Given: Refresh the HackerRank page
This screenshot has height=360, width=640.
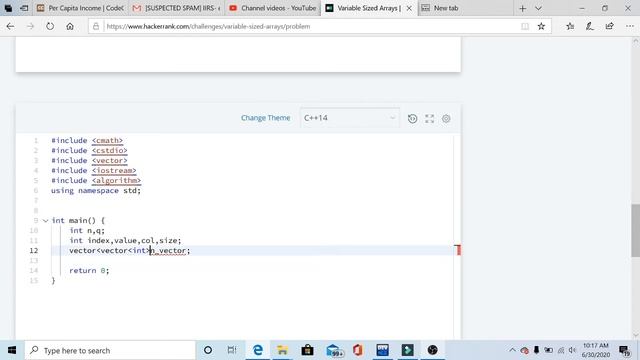Looking at the screenshot, I should point(50,26).
